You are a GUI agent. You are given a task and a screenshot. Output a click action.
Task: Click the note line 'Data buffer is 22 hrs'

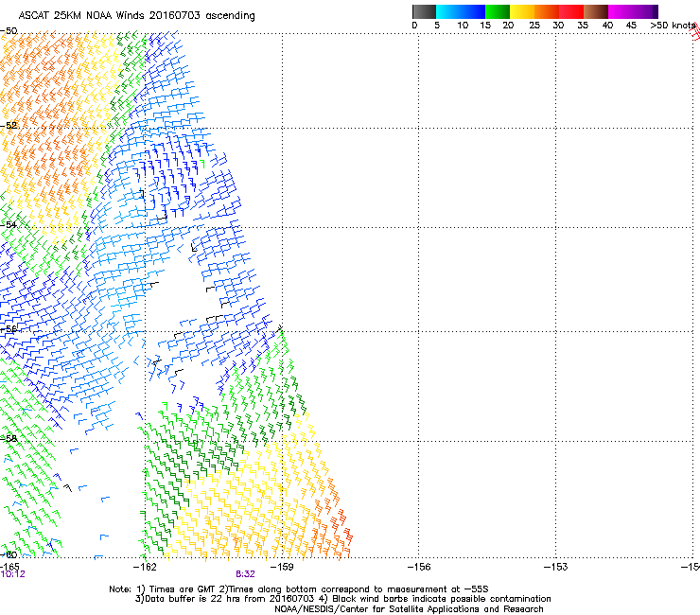192,599
